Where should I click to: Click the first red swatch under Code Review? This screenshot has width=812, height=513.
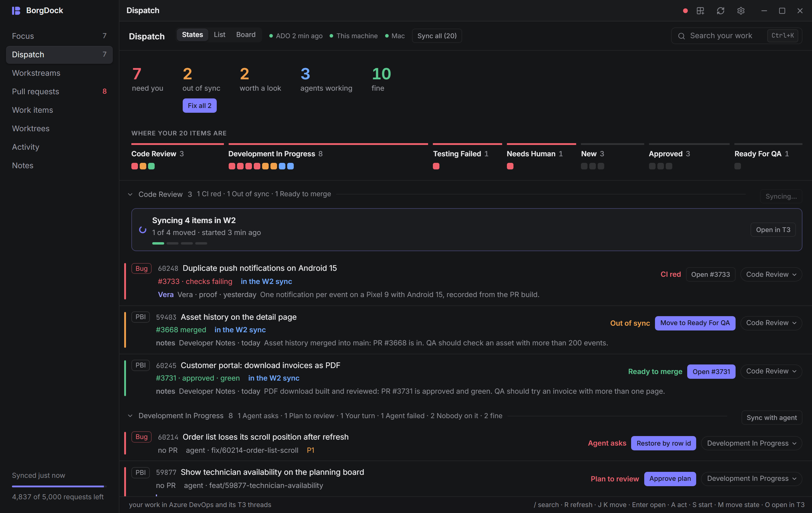coord(135,166)
